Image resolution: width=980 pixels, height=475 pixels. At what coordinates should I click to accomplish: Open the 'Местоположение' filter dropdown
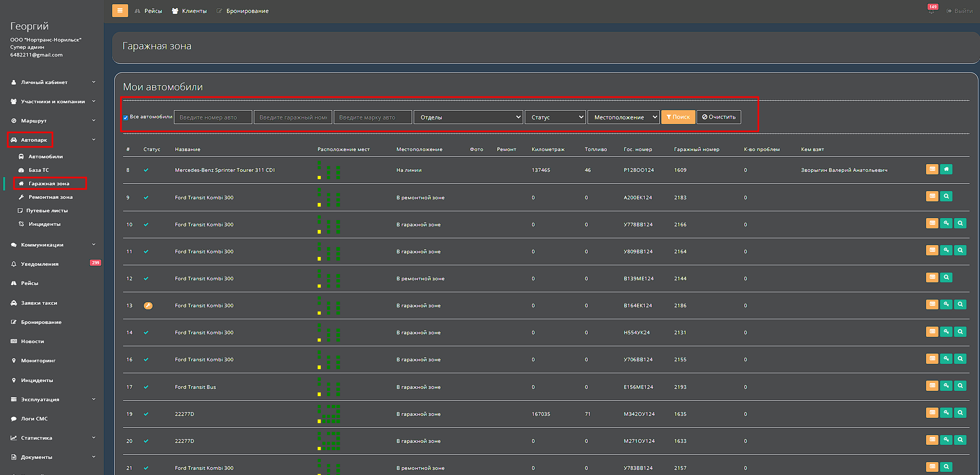coord(623,117)
